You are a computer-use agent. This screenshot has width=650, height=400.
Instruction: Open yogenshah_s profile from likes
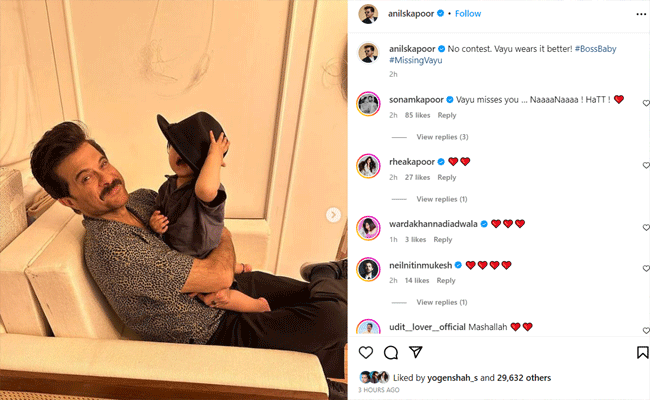(x=453, y=378)
